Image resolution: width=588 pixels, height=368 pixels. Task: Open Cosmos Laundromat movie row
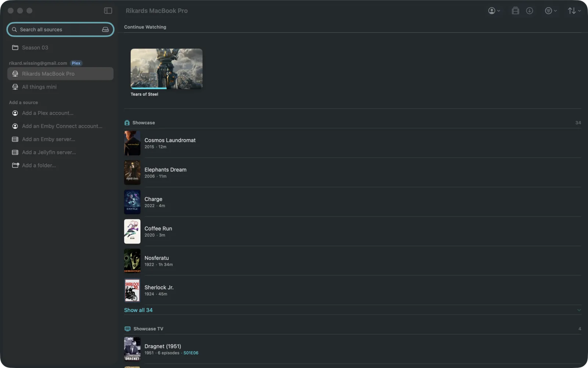pos(352,143)
